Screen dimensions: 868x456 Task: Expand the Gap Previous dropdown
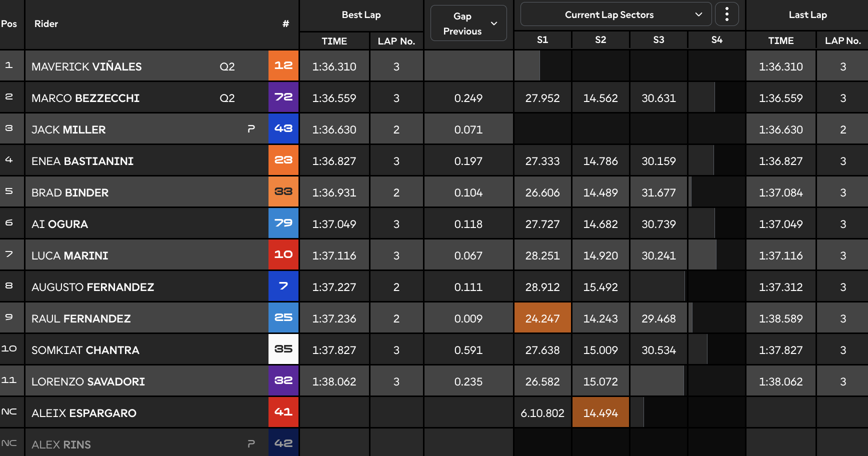coord(468,23)
